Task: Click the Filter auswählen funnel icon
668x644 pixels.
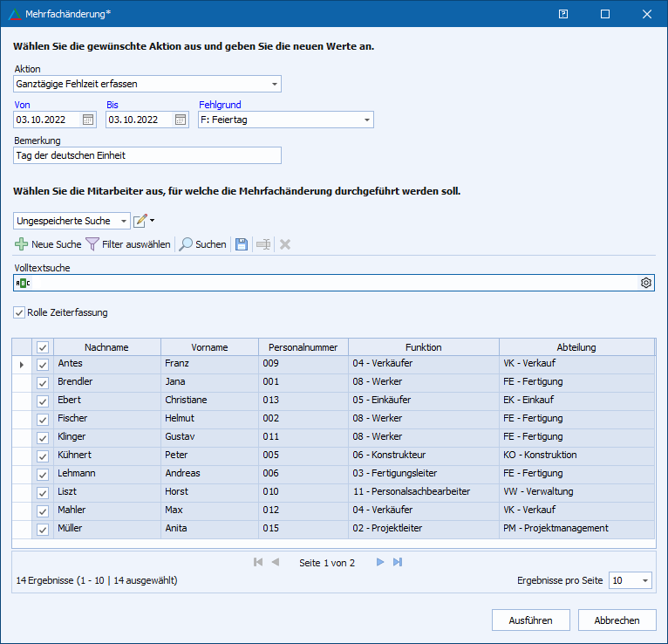Action: (x=92, y=244)
